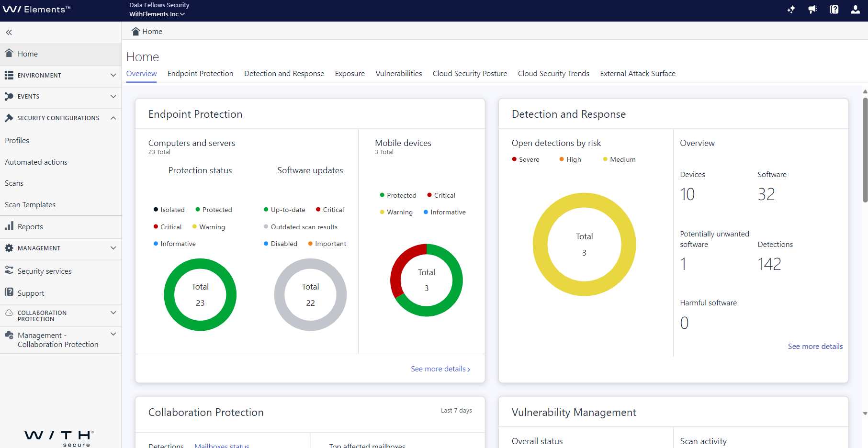The image size is (868, 448).
Task: Click the Security services icon
Action: point(9,270)
